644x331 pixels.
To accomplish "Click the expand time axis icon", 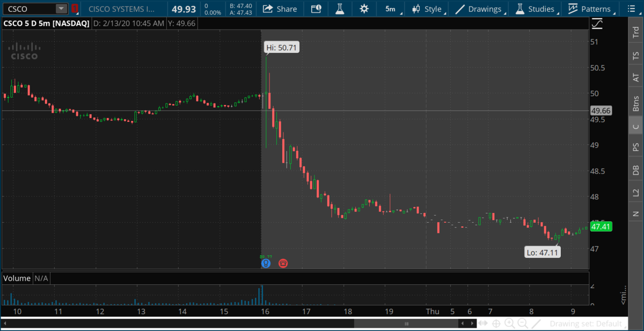I will point(484,323).
